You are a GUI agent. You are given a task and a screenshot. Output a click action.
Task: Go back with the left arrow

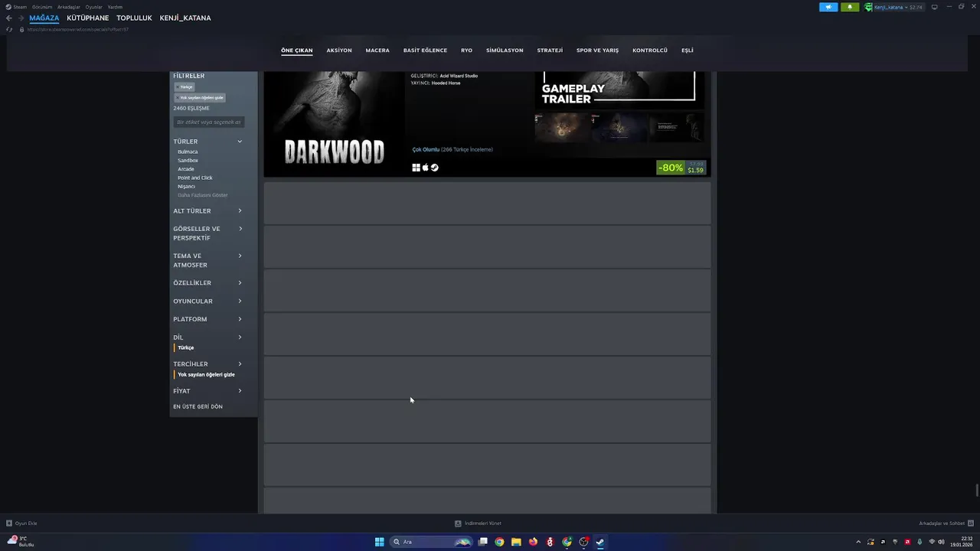point(9,18)
